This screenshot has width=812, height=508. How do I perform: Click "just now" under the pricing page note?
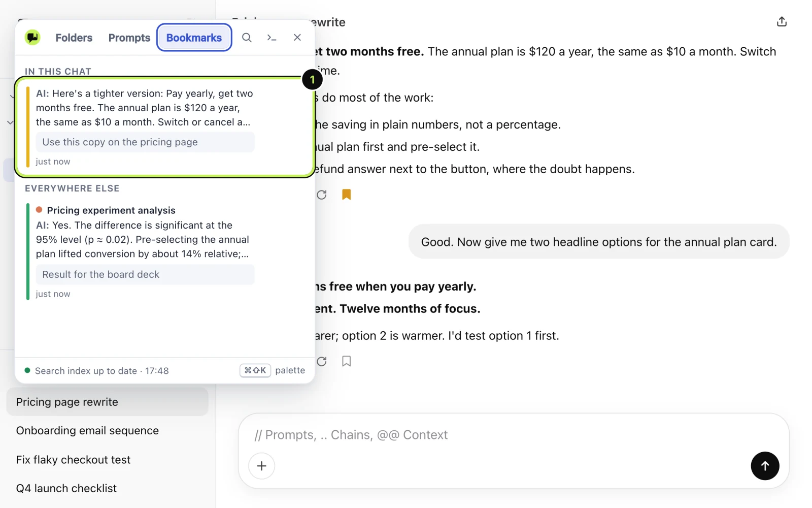point(53,162)
